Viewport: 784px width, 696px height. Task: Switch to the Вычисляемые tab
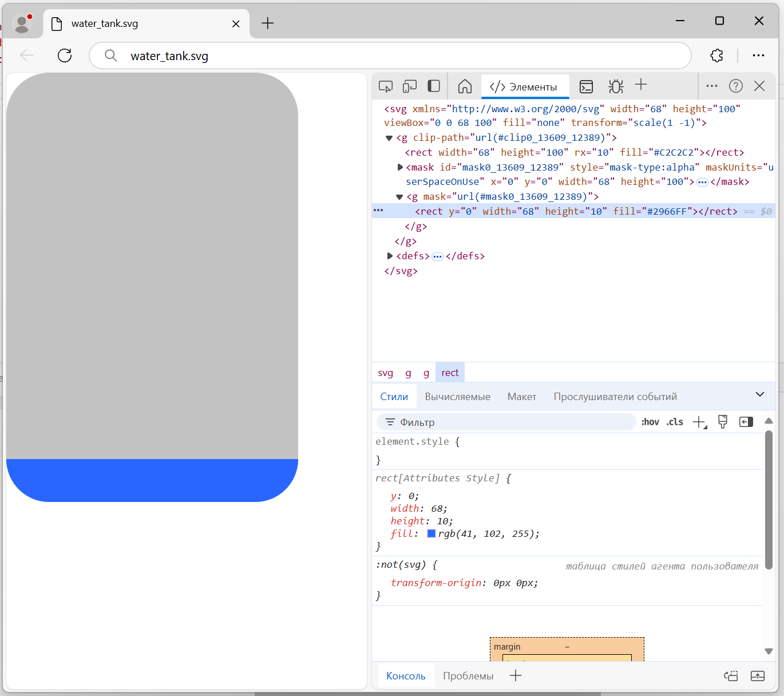(x=457, y=397)
